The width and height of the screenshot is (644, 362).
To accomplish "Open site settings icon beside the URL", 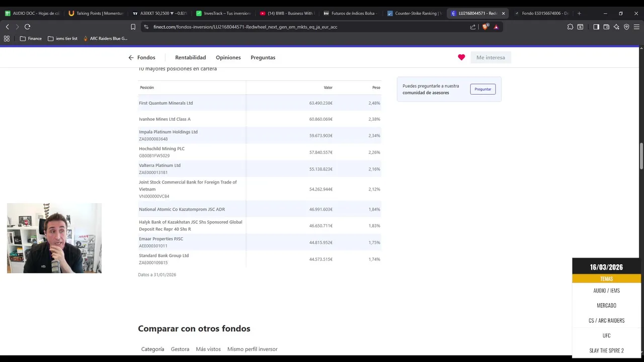I will [x=146, y=27].
